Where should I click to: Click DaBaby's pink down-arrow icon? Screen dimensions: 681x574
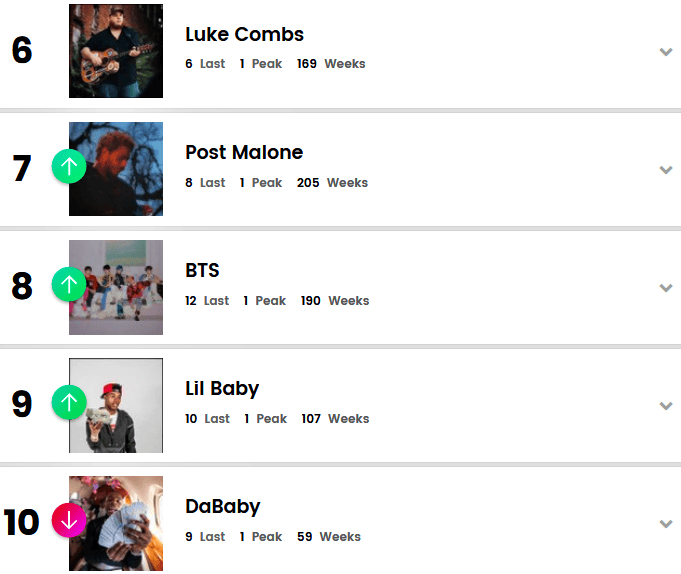coord(69,520)
